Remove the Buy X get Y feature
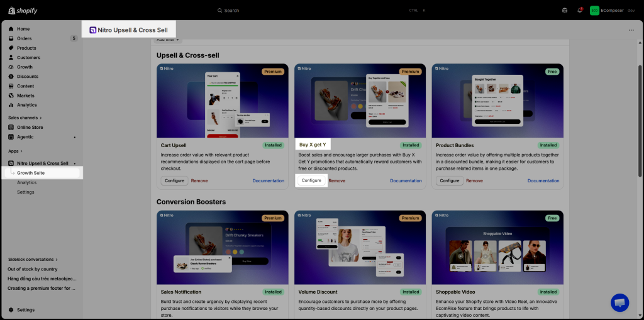Viewport: 644px width, 320px height. tap(337, 180)
